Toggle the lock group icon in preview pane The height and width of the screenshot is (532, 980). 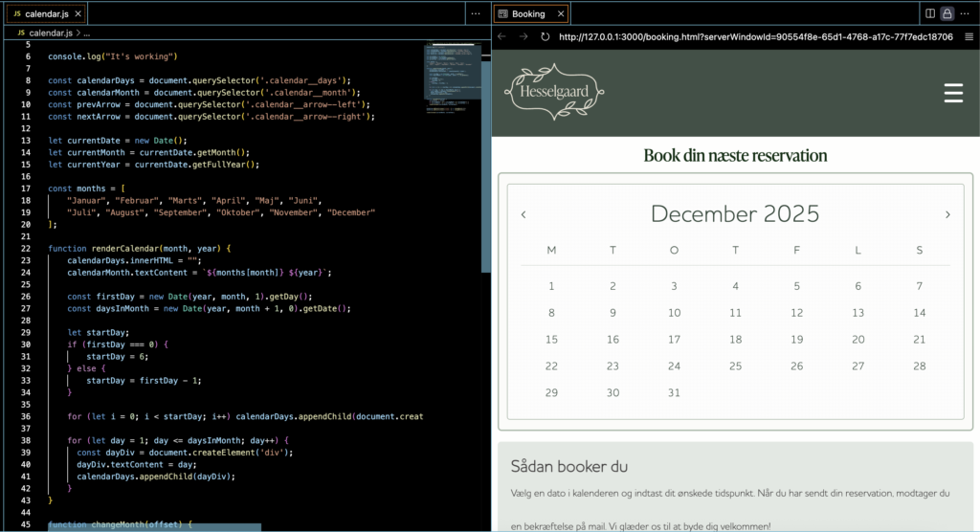[947, 13]
